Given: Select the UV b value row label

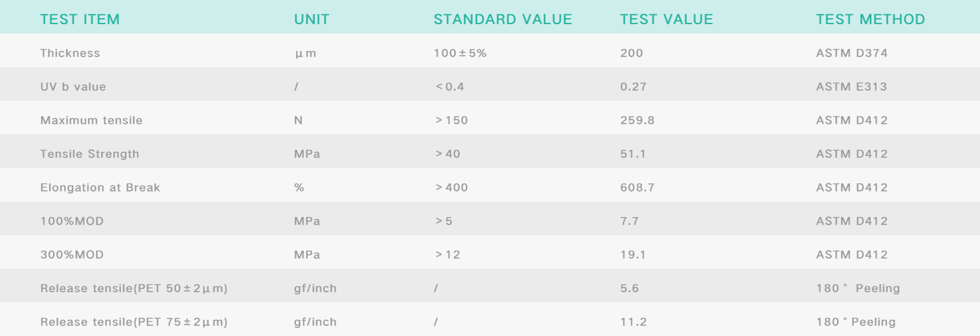Looking at the screenshot, I should click(73, 87).
